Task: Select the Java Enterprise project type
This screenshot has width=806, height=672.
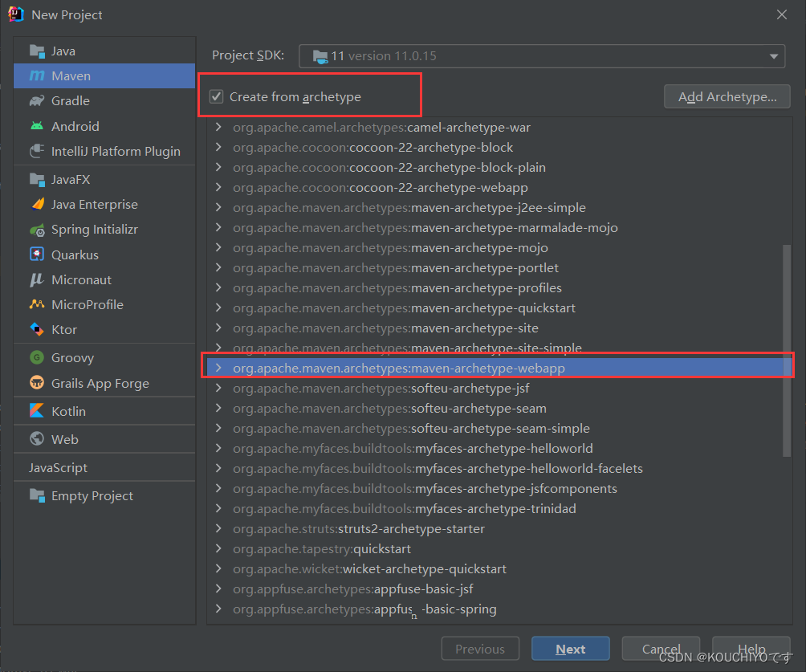Action: [104, 204]
